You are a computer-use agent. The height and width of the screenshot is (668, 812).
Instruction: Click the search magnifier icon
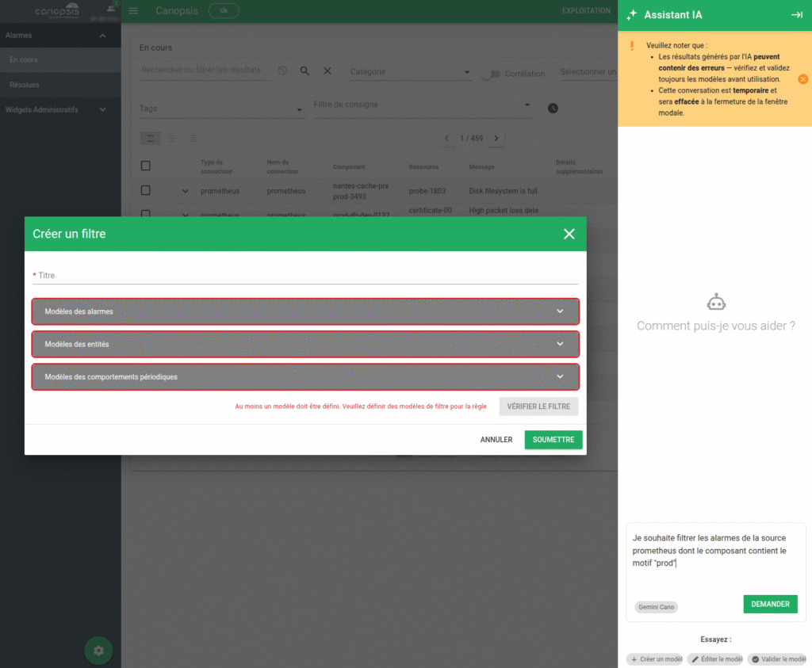304,71
